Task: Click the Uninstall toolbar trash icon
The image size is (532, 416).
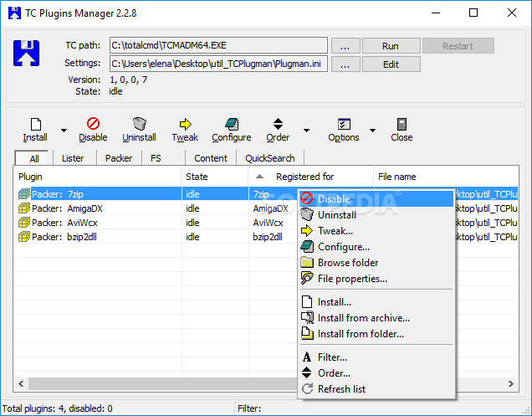Action: tap(139, 124)
